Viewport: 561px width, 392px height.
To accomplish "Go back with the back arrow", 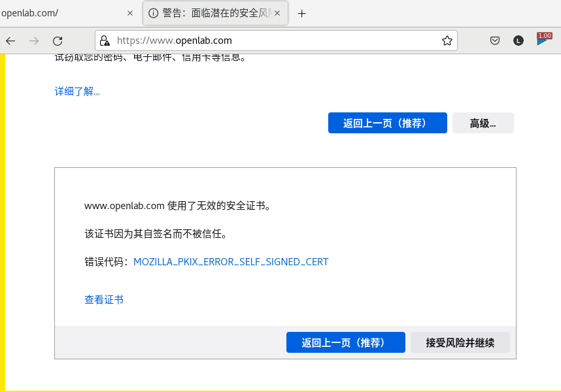I will (10, 41).
